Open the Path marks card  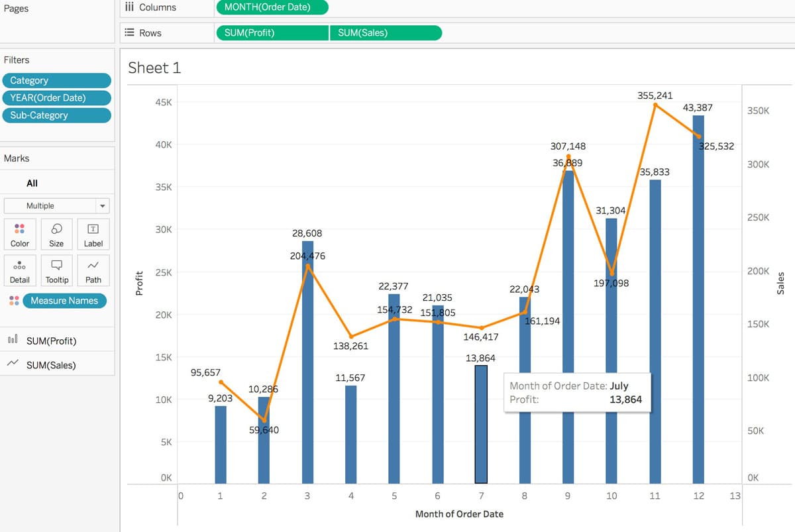(93, 270)
